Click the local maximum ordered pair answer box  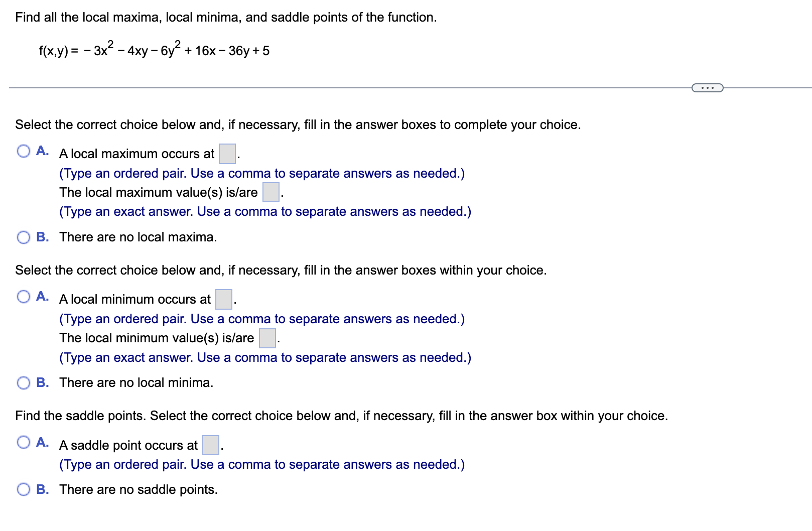click(226, 155)
